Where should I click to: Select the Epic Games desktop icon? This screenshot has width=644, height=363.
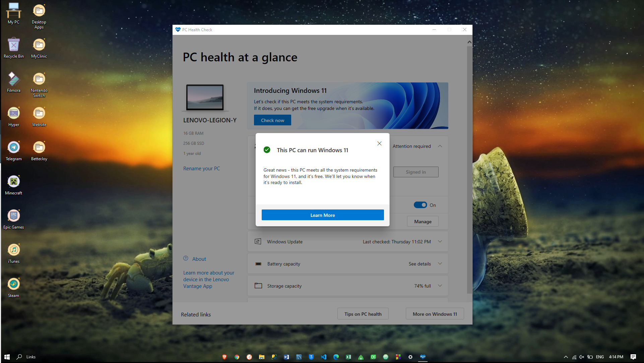14,219
